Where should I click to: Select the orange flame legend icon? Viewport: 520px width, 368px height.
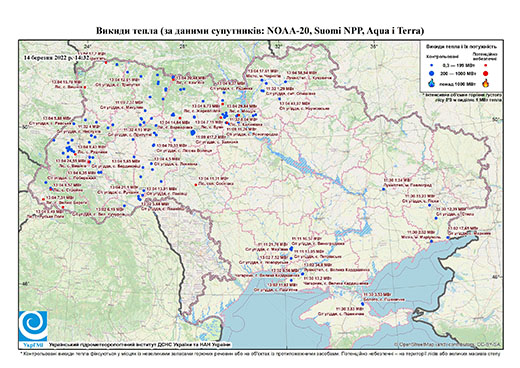point(486,83)
